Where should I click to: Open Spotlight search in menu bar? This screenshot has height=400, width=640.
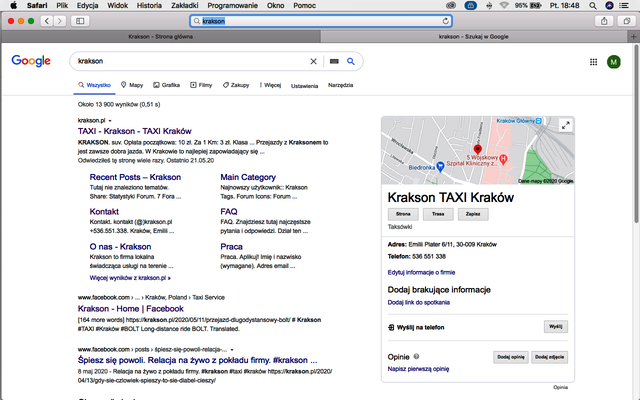(x=593, y=5)
